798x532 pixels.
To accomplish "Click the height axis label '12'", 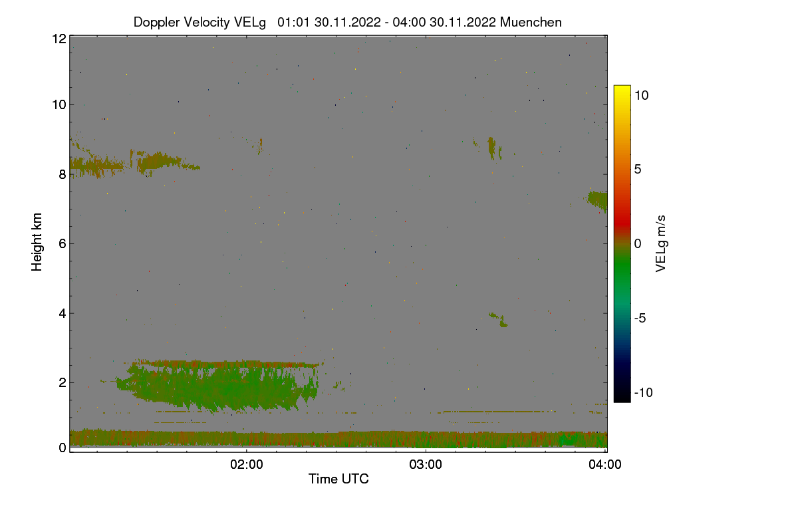I will (59, 39).
